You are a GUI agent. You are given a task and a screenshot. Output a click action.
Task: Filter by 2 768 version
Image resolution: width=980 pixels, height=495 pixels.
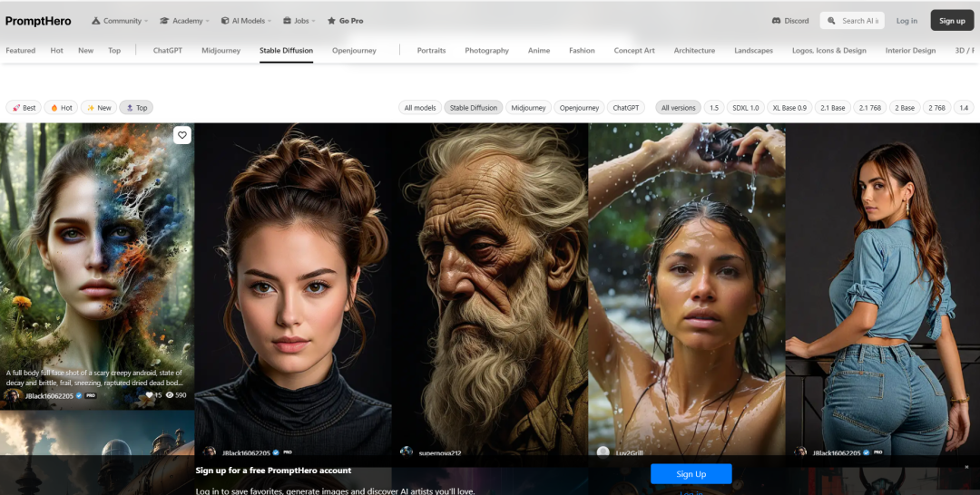coord(936,107)
